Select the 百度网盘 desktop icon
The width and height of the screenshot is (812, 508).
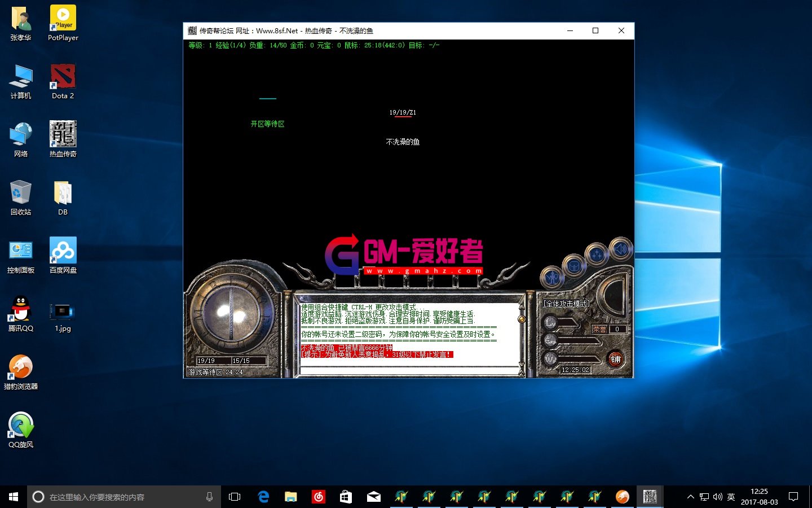tap(63, 256)
